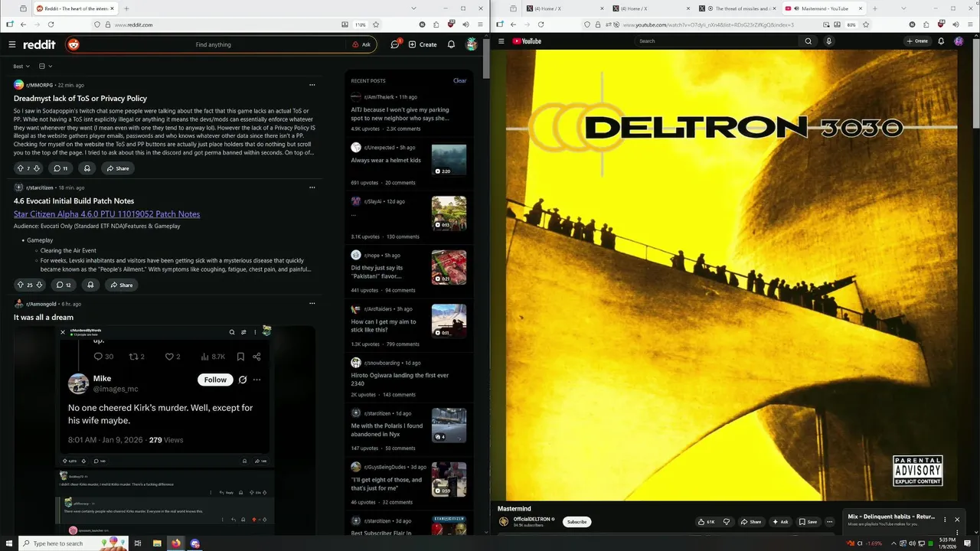Open the r/MMORPG subreddit link

[x=40, y=85]
